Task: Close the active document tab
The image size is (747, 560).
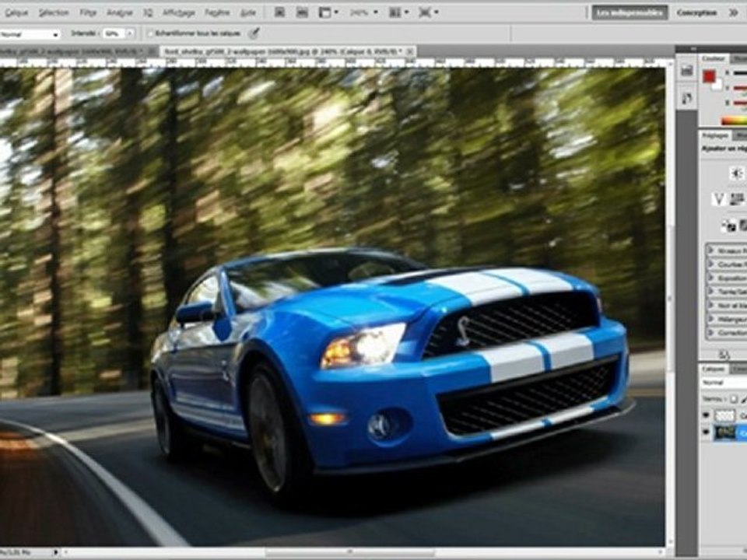Action: [x=411, y=51]
